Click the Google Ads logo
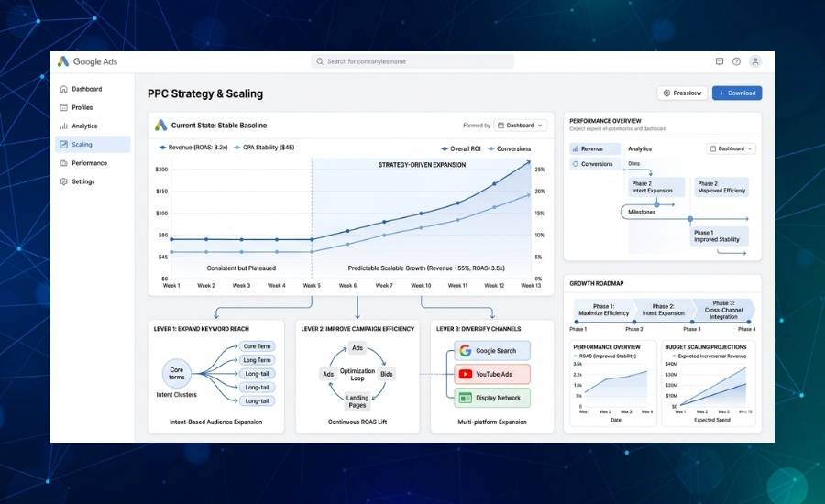The image size is (825, 504). [x=63, y=61]
